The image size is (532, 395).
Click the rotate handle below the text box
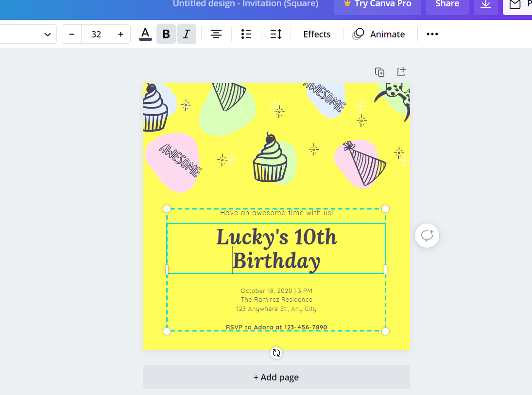point(276,353)
